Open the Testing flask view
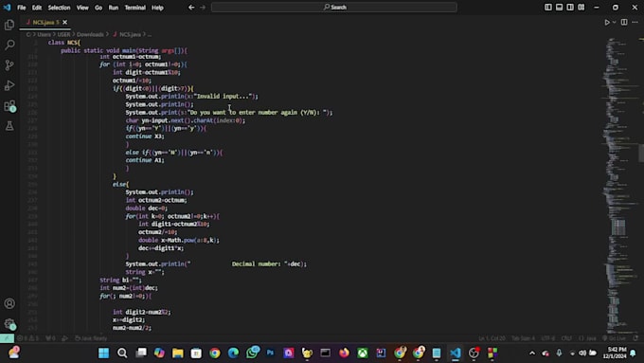The width and height of the screenshot is (644, 363). tap(9, 126)
